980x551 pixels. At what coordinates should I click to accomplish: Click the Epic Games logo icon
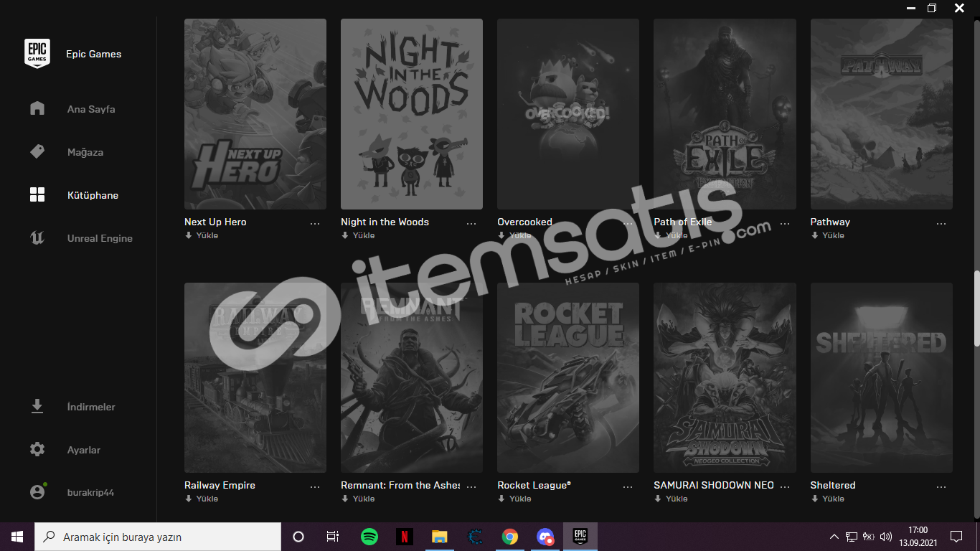(37, 54)
